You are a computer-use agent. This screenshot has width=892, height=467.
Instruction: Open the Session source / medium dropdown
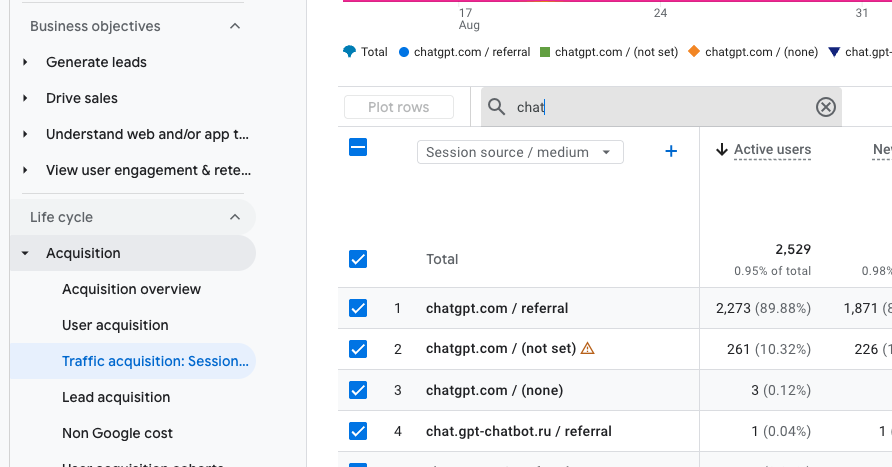(520, 152)
